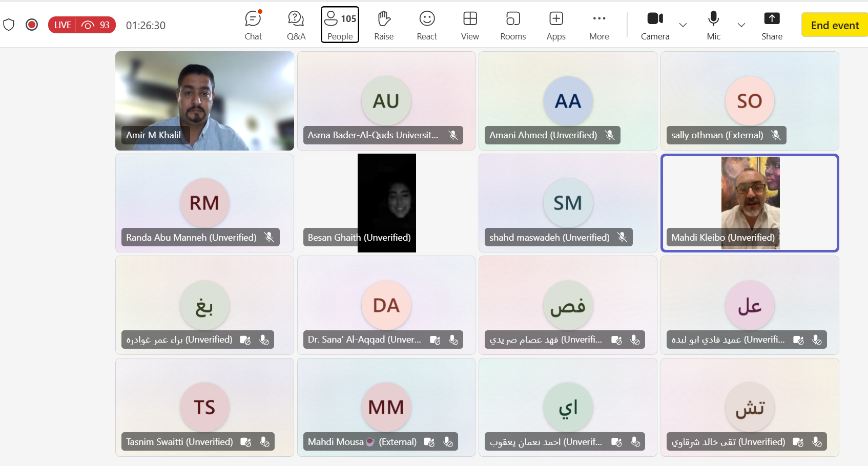Open the View layout menu

coord(470,25)
